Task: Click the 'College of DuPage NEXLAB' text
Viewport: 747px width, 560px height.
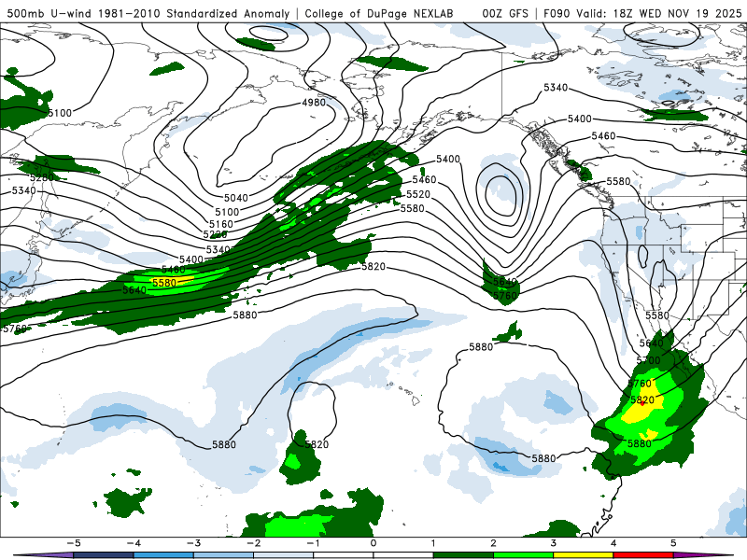Action: click(x=379, y=13)
